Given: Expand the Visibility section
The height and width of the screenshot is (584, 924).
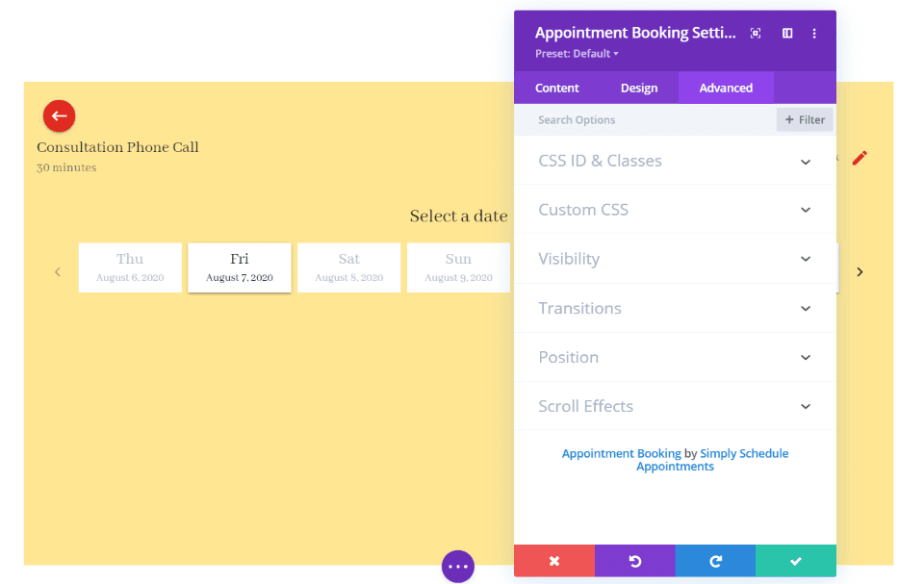Looking at the screenshot, I should 674,259.
